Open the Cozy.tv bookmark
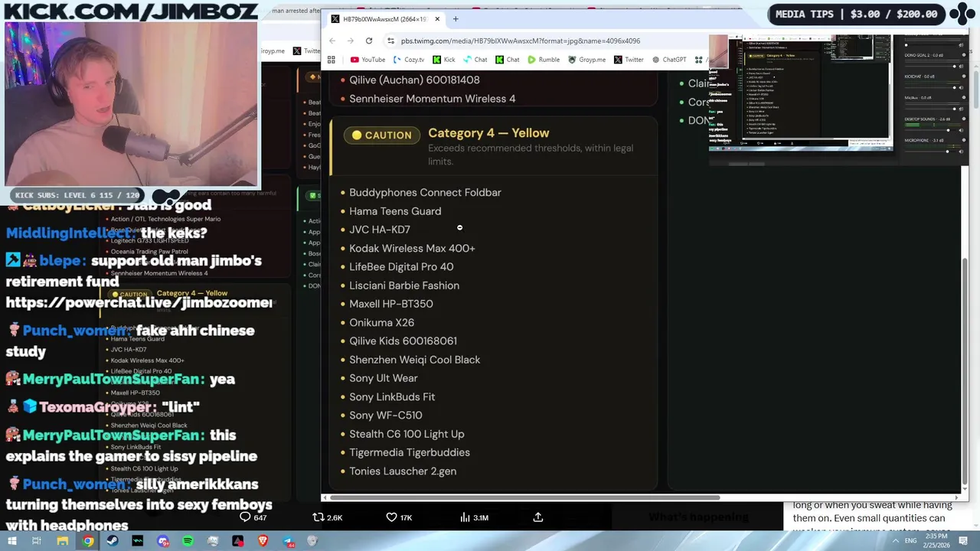The width and height of the screenshot is (980, 551). coord(409,60)
